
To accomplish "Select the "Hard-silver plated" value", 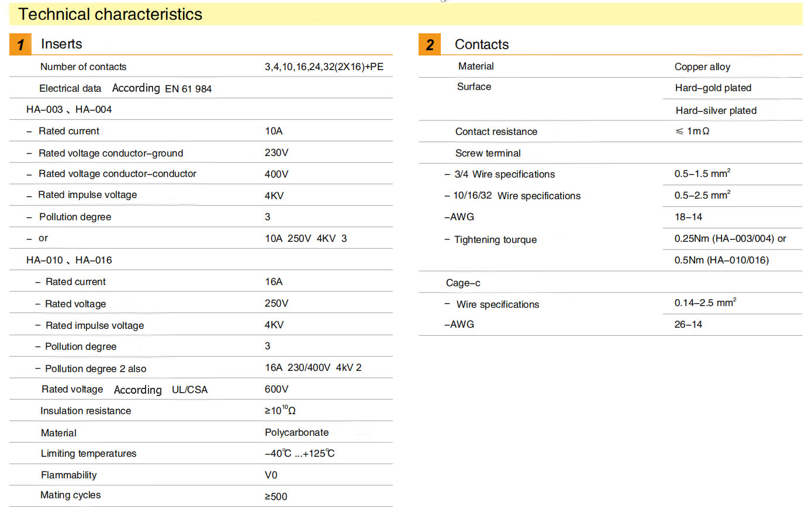I will [x=716, y=110].
